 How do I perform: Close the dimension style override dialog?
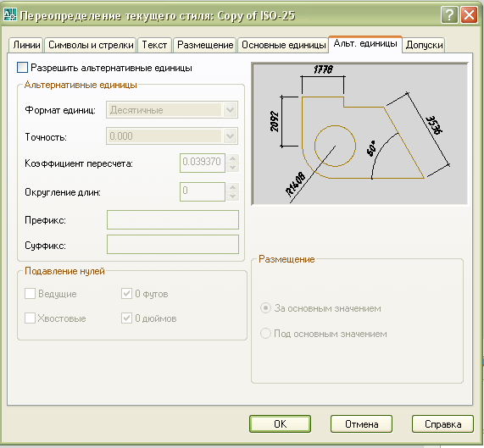469,14
